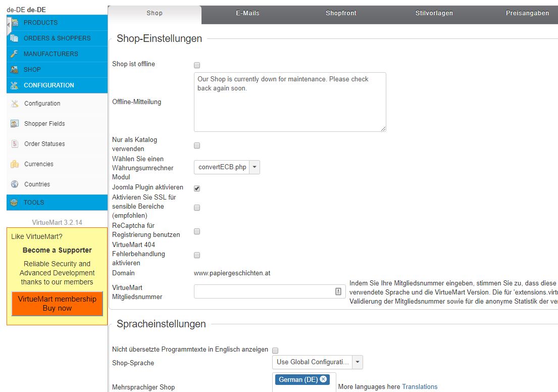Viewport: 558px width, 392px height.
Task: Remove German (DE) language tag
Action: click(323, 379)
